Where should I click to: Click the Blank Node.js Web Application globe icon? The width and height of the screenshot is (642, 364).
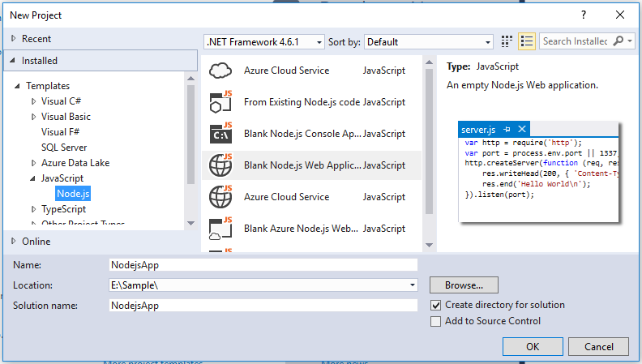(220, 165)
